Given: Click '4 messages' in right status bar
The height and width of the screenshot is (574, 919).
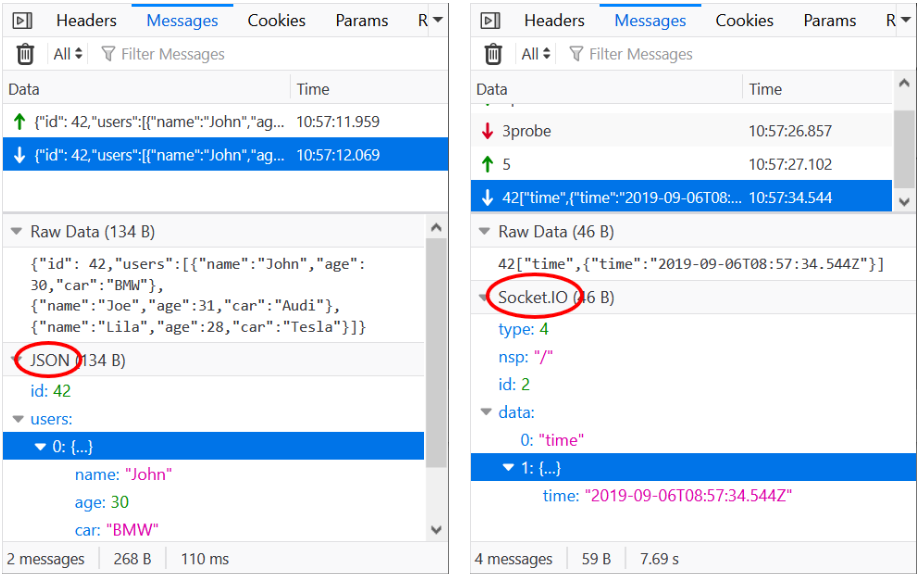Looking at the screenshot, I should pyautogui.click(x=513, y=559).
